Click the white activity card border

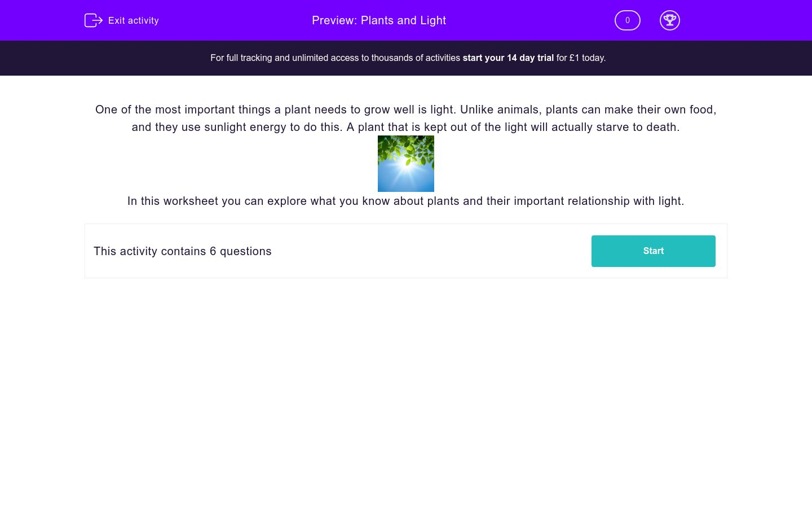[x=406, y=224]
